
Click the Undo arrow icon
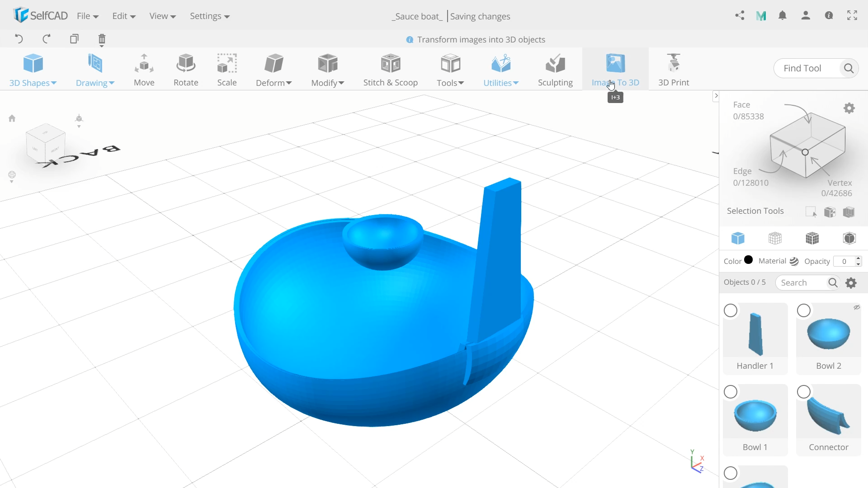click(x=19, y=39)
